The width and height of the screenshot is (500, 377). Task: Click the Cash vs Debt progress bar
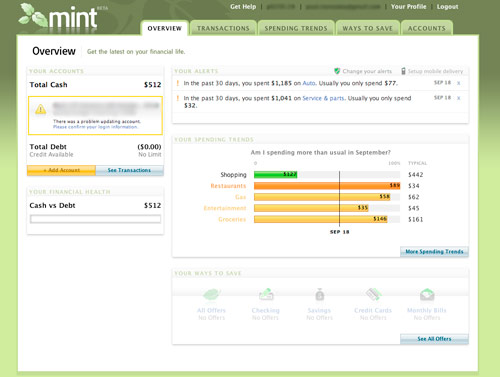[95, 219]
